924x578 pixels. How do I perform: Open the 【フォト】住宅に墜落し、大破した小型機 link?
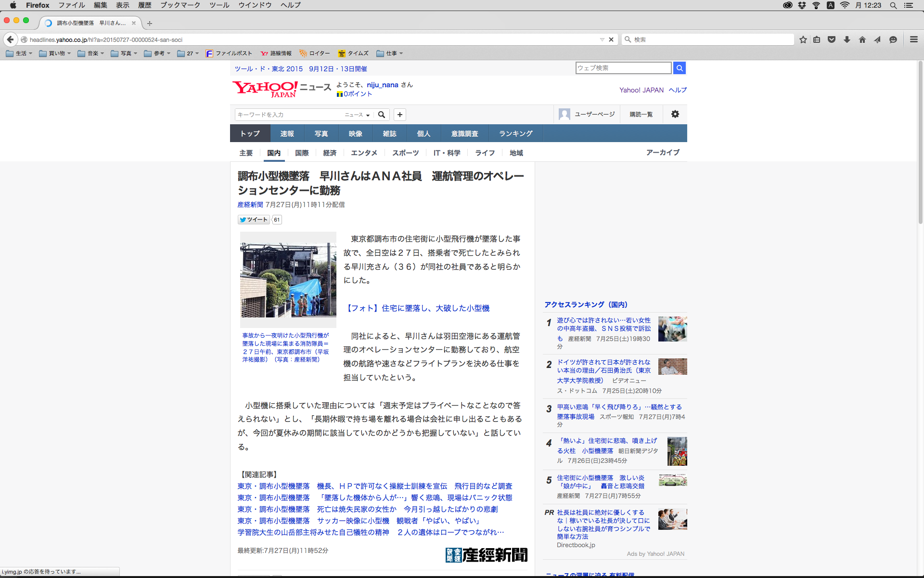418,308
